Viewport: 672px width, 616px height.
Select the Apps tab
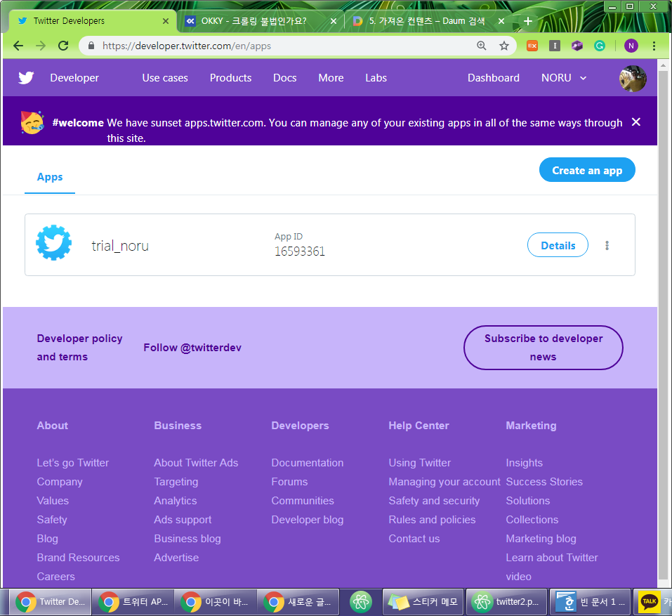click(50, 177)
